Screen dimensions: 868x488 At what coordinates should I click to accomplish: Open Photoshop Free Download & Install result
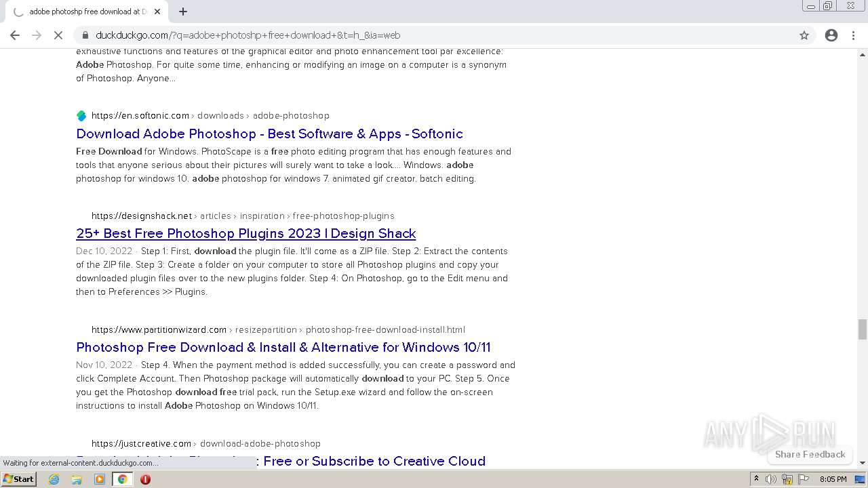pos(283,347)
